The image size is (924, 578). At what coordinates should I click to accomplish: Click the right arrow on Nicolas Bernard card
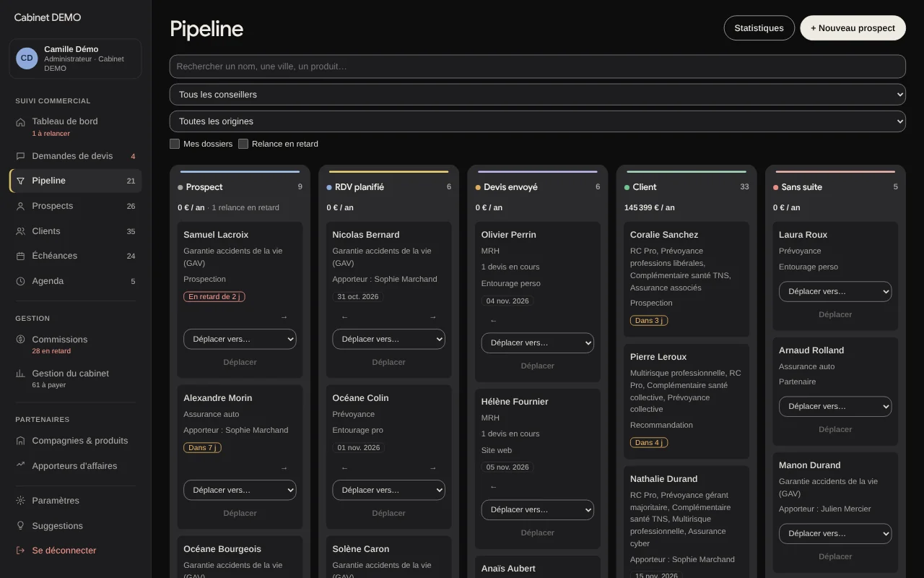432,317
